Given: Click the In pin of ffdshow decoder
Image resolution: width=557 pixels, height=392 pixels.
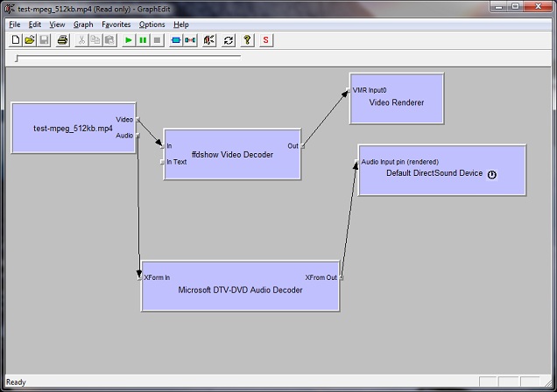Looking at the screenshot, I should coord(162,146).
